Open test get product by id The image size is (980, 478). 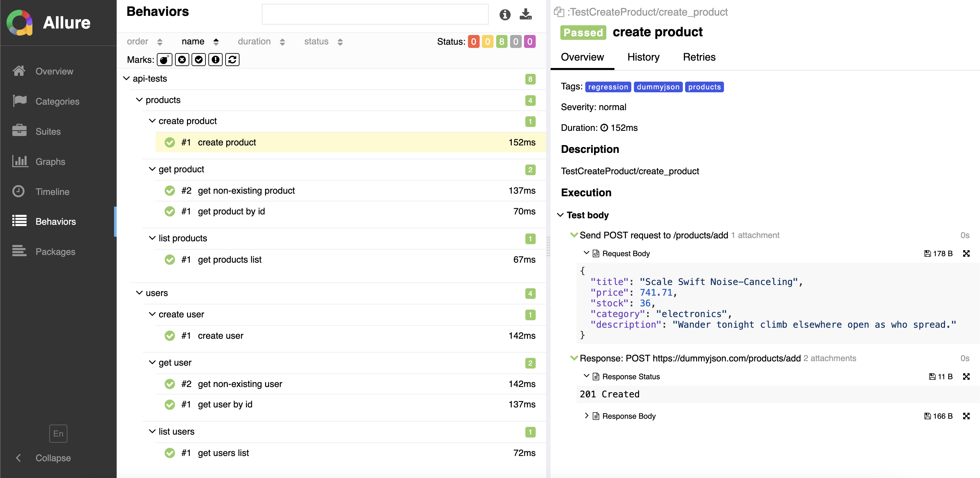(x=350, y=211)
